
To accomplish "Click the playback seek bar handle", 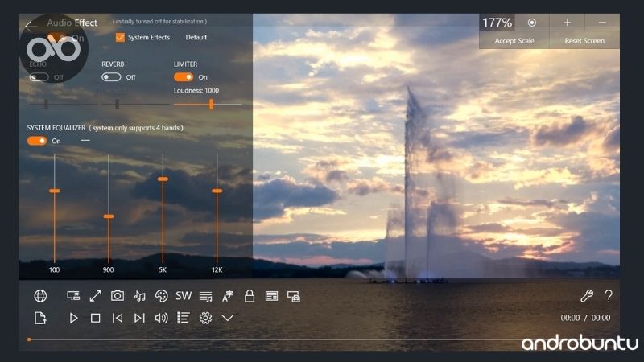I will (29, 339).
